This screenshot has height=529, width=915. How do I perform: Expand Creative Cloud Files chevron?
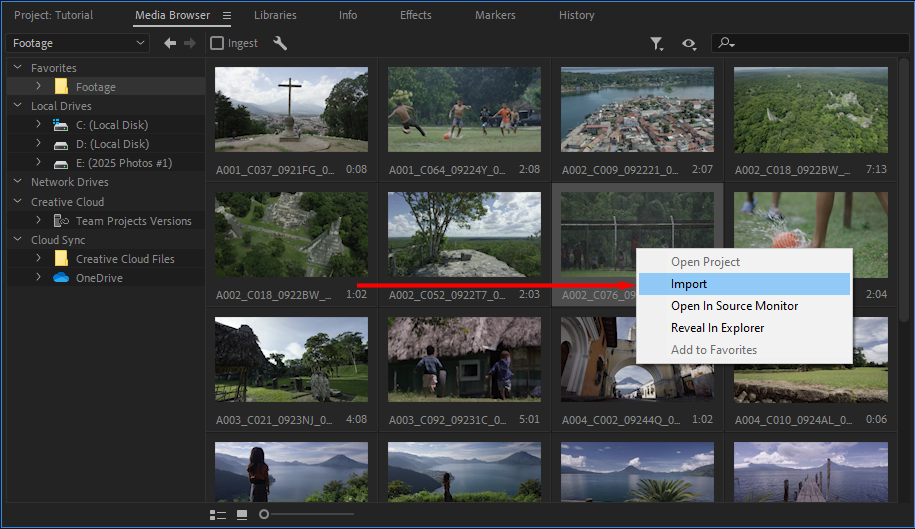(38, 258)
